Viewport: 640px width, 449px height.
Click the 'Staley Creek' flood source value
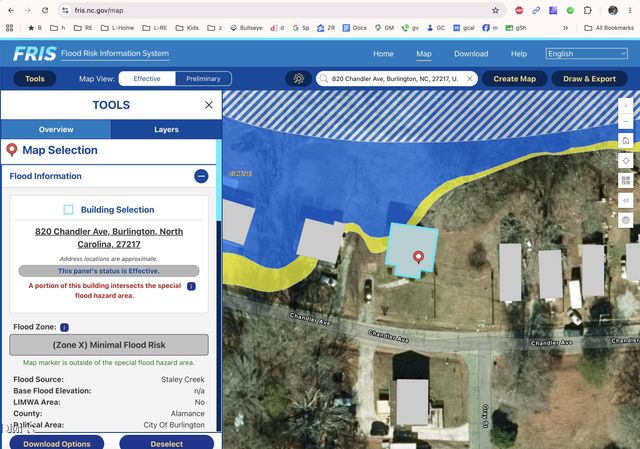click(183, 379)
